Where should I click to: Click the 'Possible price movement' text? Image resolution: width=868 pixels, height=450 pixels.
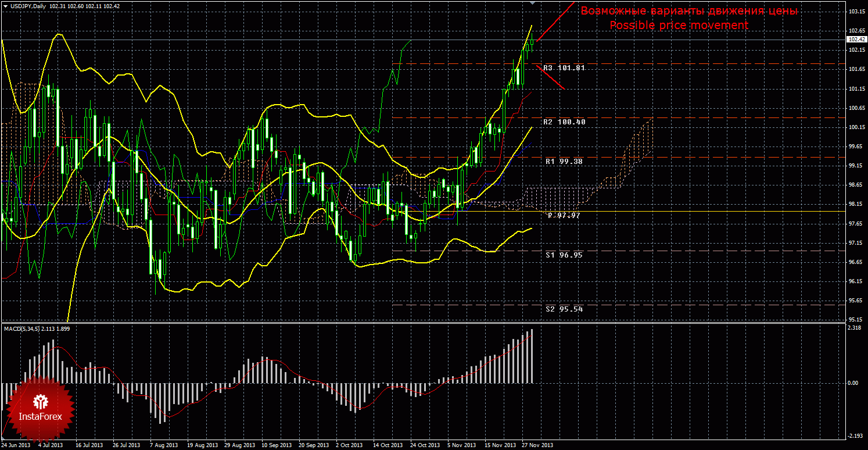[678, 26]
